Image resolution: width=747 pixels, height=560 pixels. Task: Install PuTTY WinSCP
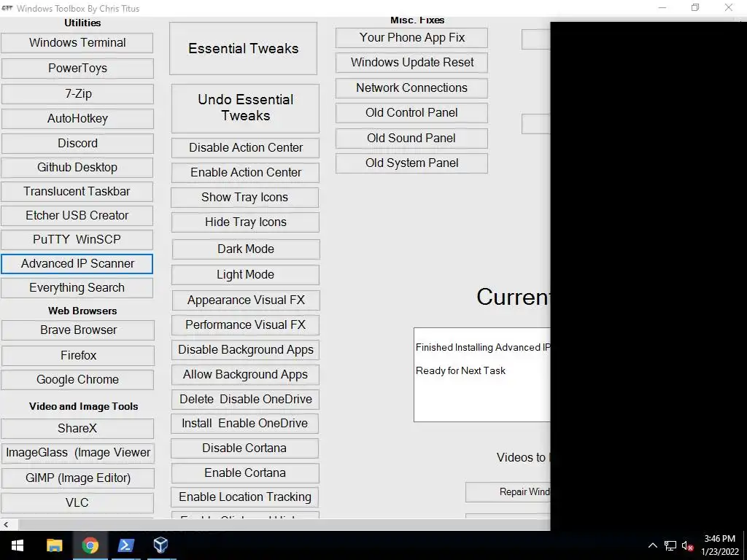coord(77,239)
